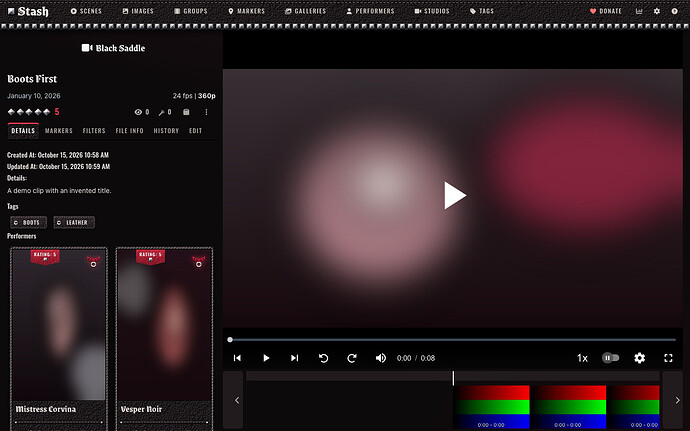Enter fullscreen mode
Image resolution: width=690 pixels, height=431 pixels.
coord(668,358)
